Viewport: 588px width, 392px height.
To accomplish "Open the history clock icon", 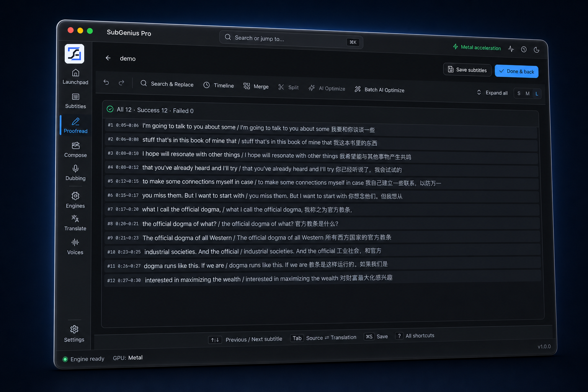I will point(524,49).
